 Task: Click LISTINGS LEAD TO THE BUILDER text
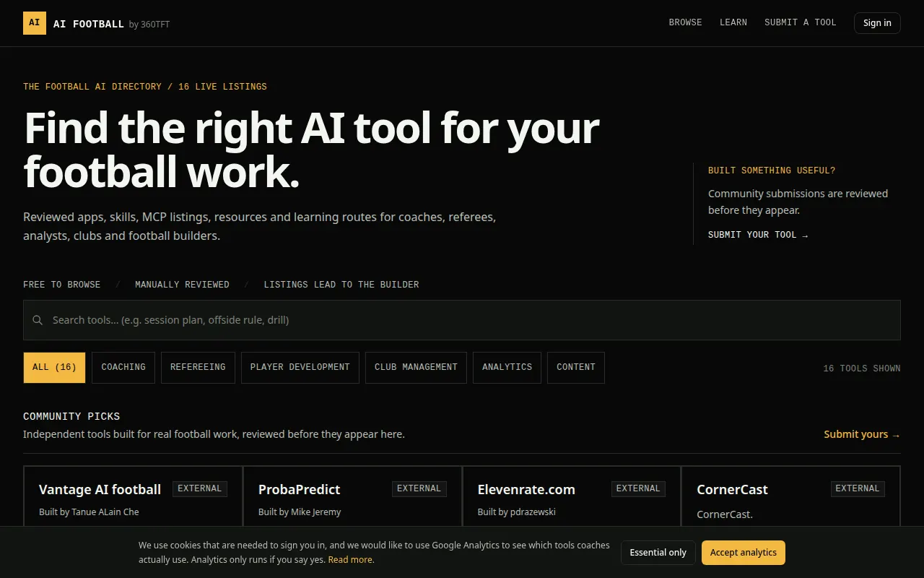tap(341, 285)
